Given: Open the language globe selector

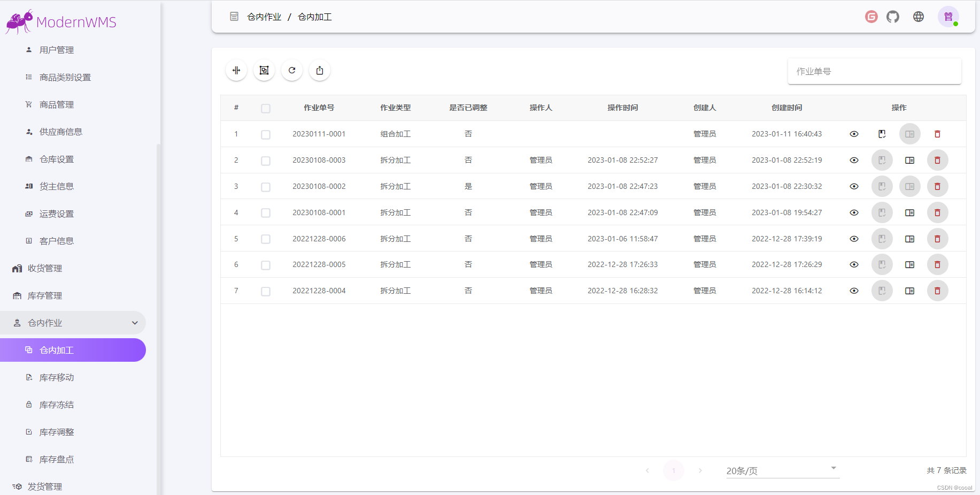Looking at the screenshot, I should coord(918,17).
